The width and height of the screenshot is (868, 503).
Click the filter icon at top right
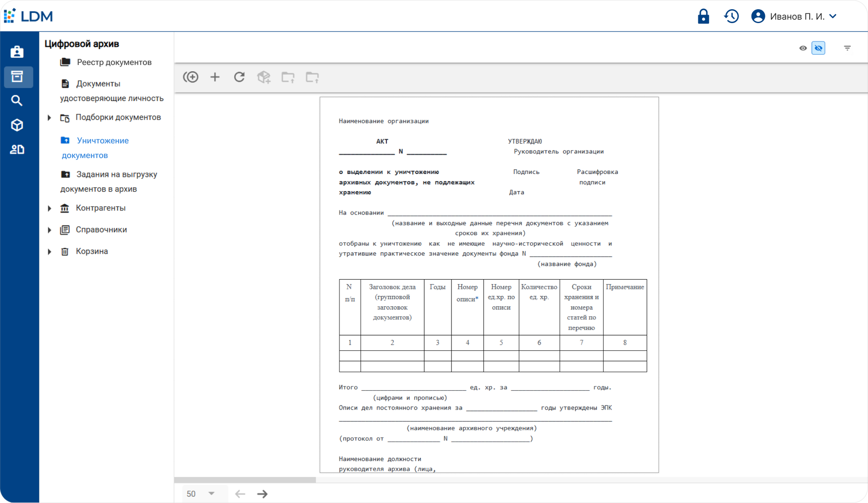click(x=847, y=48)
